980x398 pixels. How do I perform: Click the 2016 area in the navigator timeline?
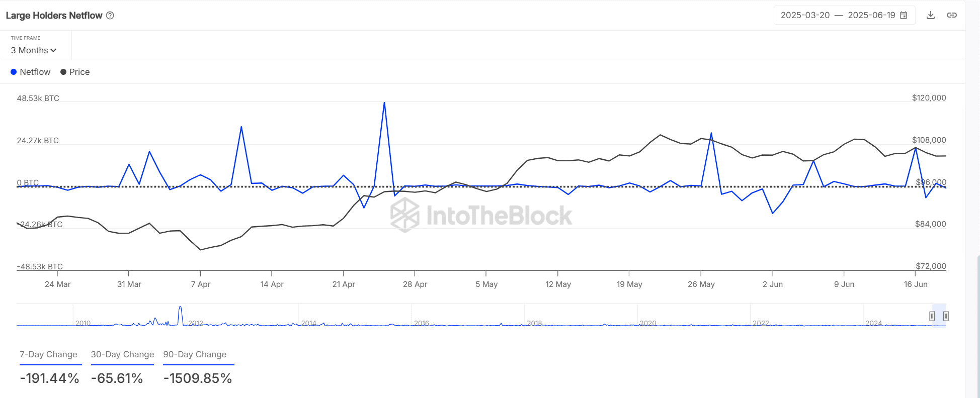pyautogui.click(x=422, y=323)
